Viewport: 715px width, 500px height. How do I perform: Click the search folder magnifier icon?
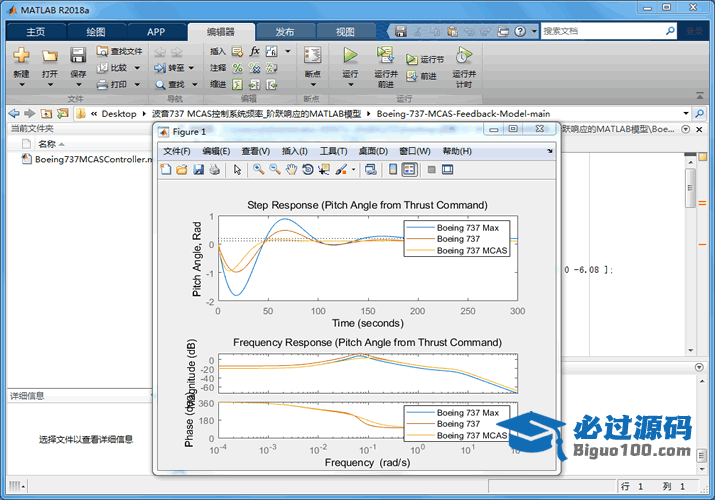pos(699,113)
